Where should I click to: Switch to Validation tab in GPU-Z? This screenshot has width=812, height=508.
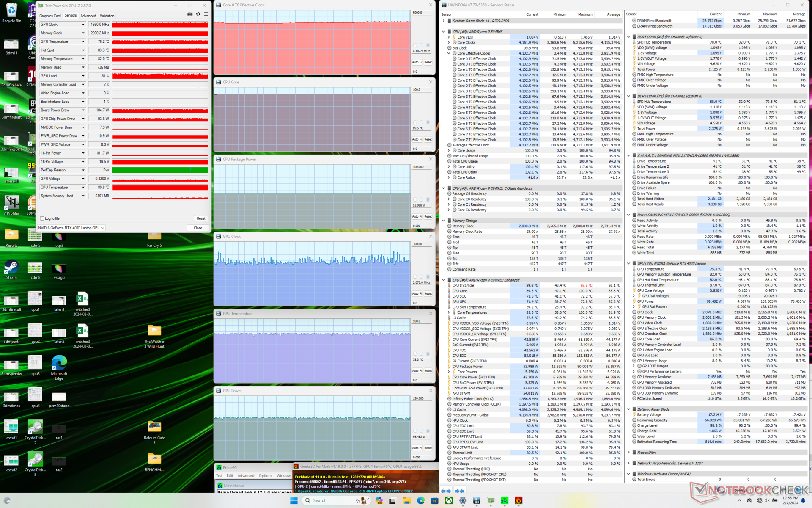coord(107,16)
